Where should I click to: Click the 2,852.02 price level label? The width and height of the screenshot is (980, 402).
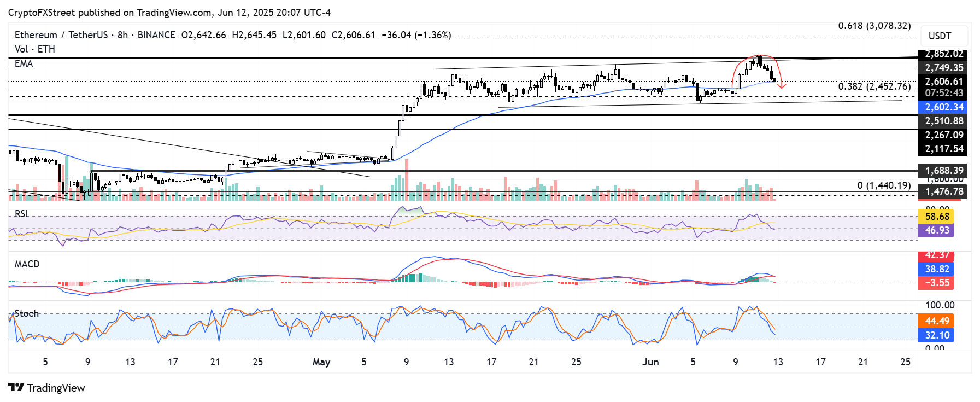click(x=943, y=54)
